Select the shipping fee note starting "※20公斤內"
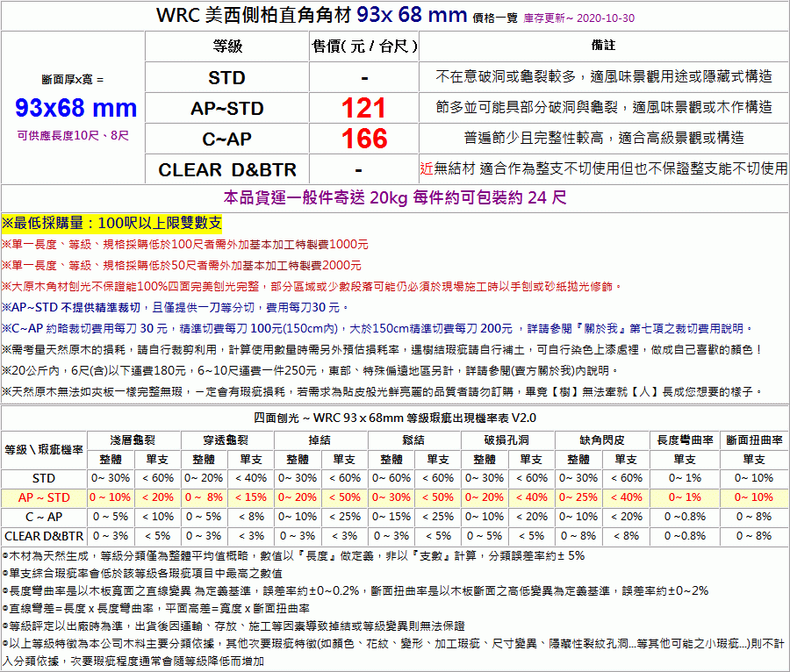 click(310, 371)
